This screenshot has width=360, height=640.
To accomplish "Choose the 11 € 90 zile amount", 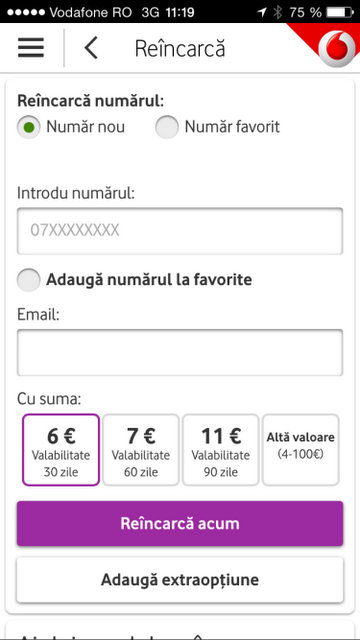I will point(221,450).
